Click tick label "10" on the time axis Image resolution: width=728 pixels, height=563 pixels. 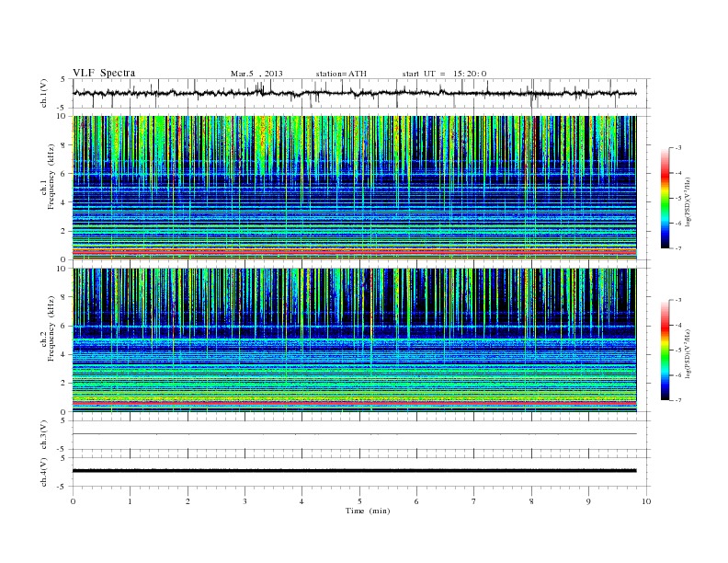pos(646,501)
